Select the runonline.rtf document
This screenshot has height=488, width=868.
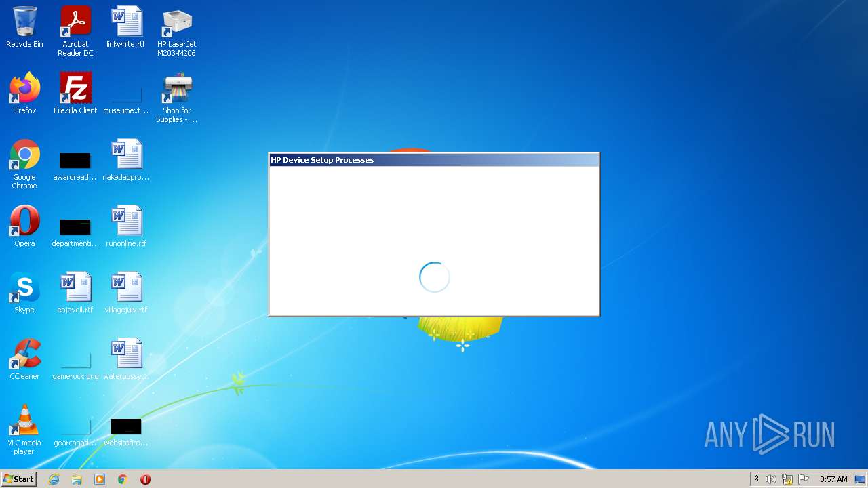[x=126, y=226]
